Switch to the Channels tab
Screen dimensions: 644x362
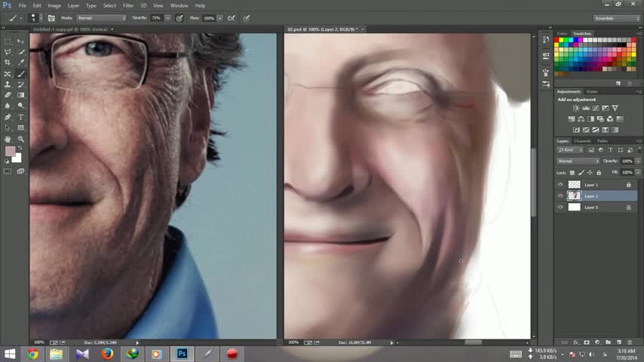[582, 141]
